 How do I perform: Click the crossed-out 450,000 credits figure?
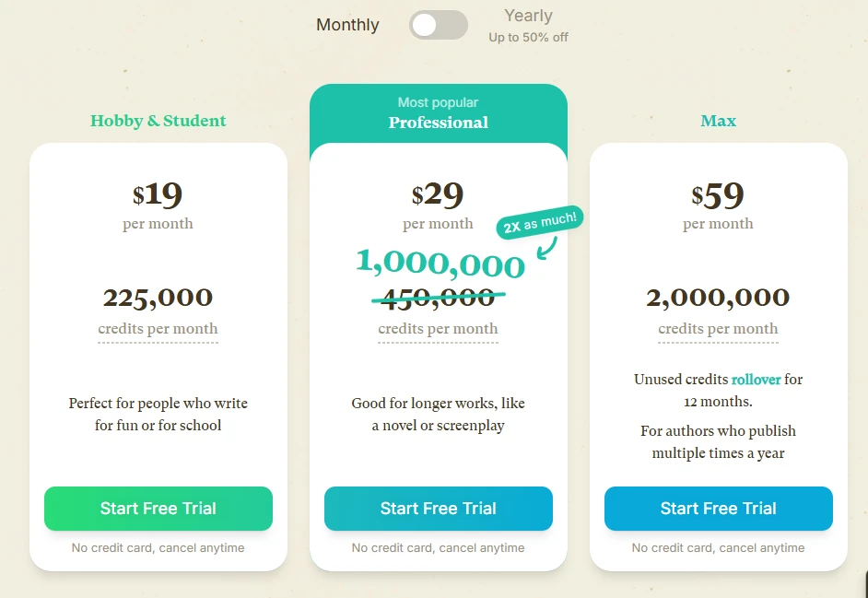tap(439, 297)
